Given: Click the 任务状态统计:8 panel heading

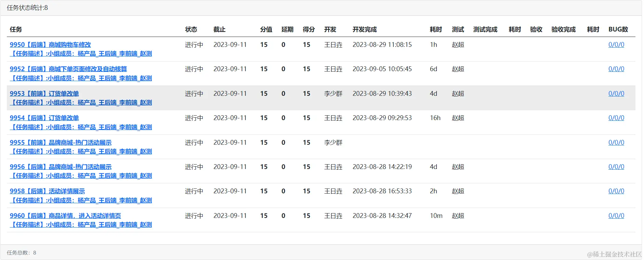Looking at the screenshot, I should pos(27,8).
